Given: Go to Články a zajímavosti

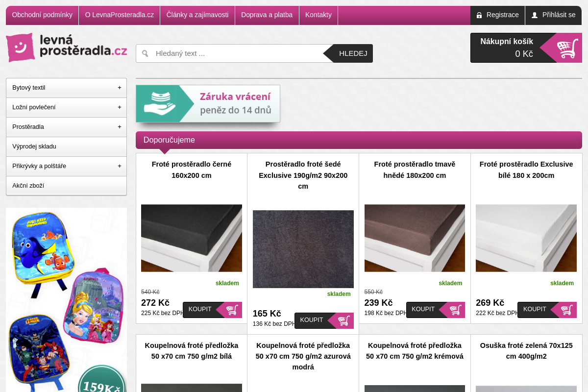Looking at the screenshot, I should point(197,15).
